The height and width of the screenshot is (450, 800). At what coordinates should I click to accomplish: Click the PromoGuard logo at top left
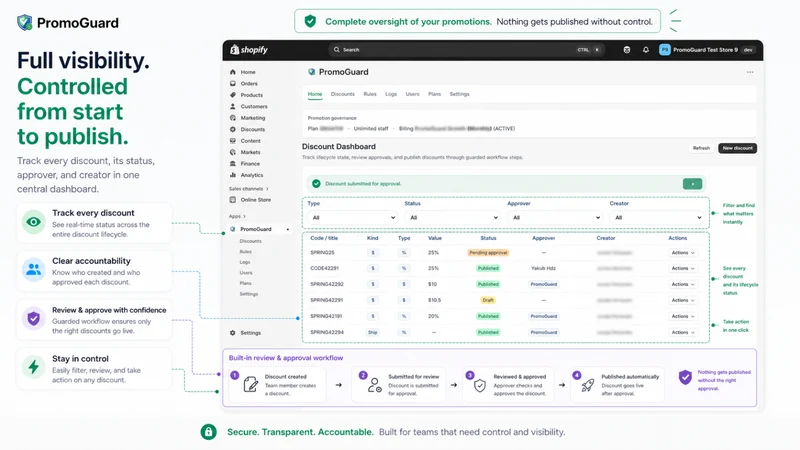68,22
